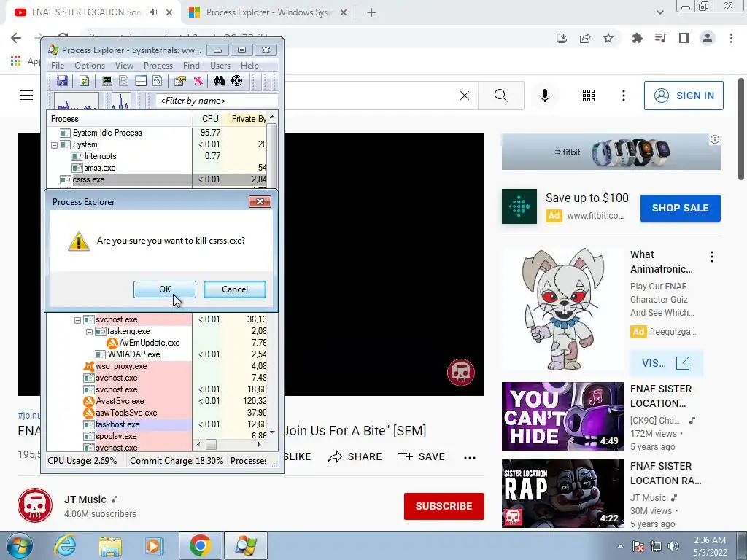The width and height of the screenshot is (747, 560).
Task: Open the media controls icon in Chrome
Action: (661, 38)
